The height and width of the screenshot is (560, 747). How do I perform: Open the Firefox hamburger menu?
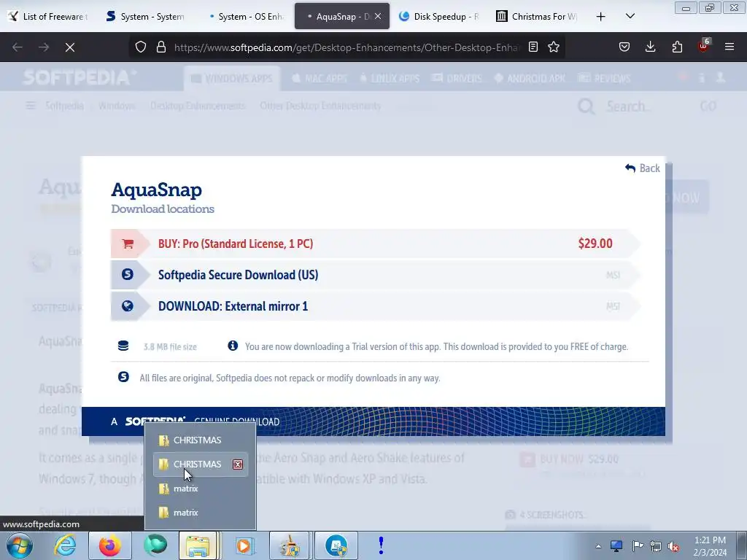click(729, 47)
